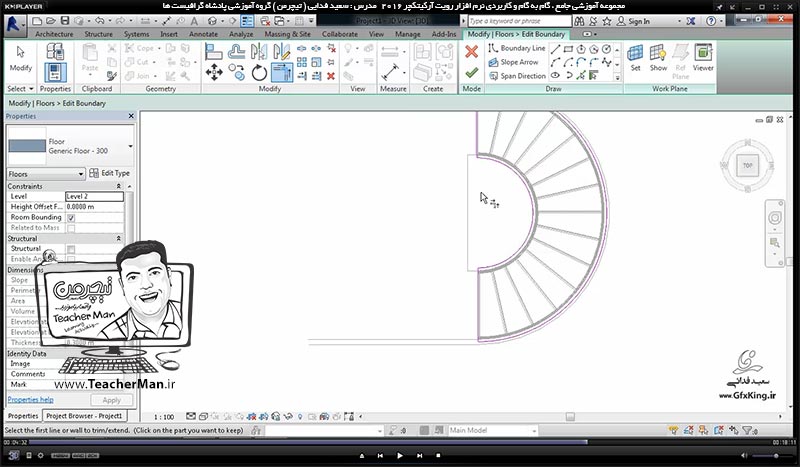
Task: Open the work plane Viewer
Action: (x=703, y=57)
